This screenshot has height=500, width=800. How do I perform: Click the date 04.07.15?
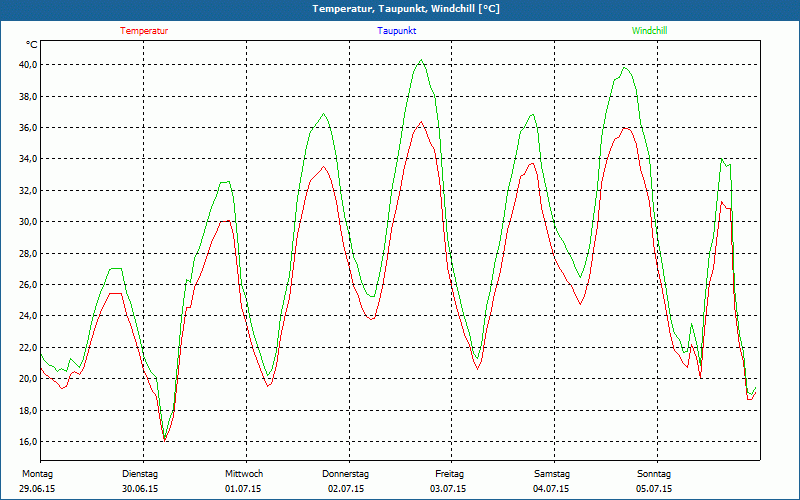[x=551, y=489]
